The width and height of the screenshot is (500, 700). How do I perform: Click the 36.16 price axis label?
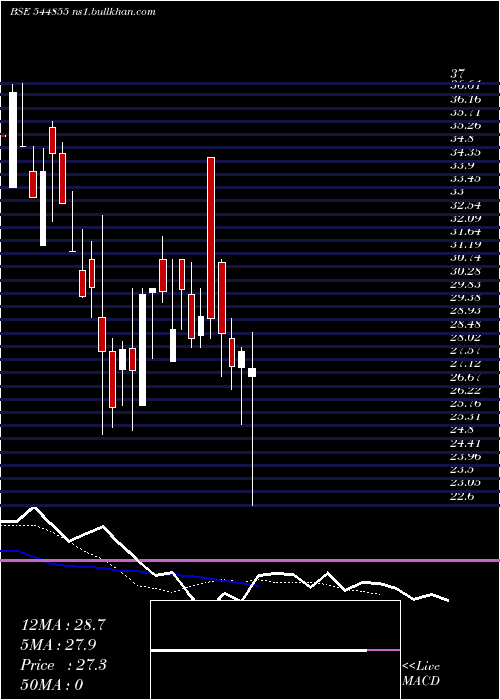click(465, 99)
